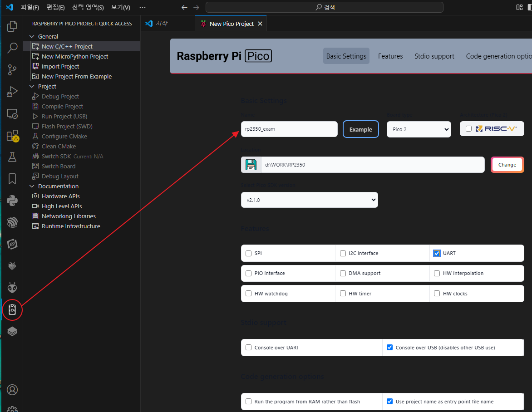Viewport: 532px width, 412px height.
Task: Open the Testing flask view
Action: [x=12, y=157]
